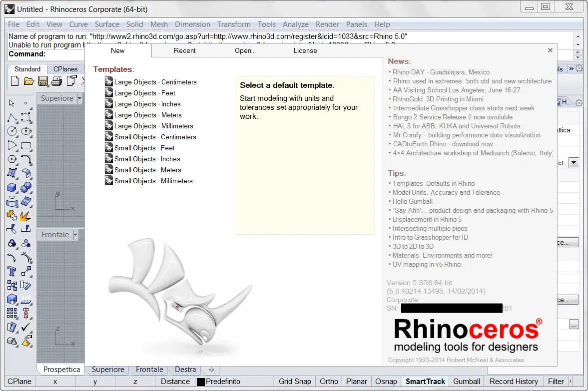Select the Ellipse tool

(x=26, y=131)
